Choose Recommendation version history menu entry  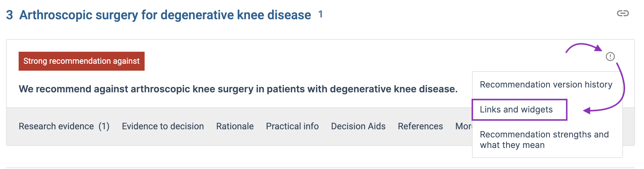click(x=546, y=84)
